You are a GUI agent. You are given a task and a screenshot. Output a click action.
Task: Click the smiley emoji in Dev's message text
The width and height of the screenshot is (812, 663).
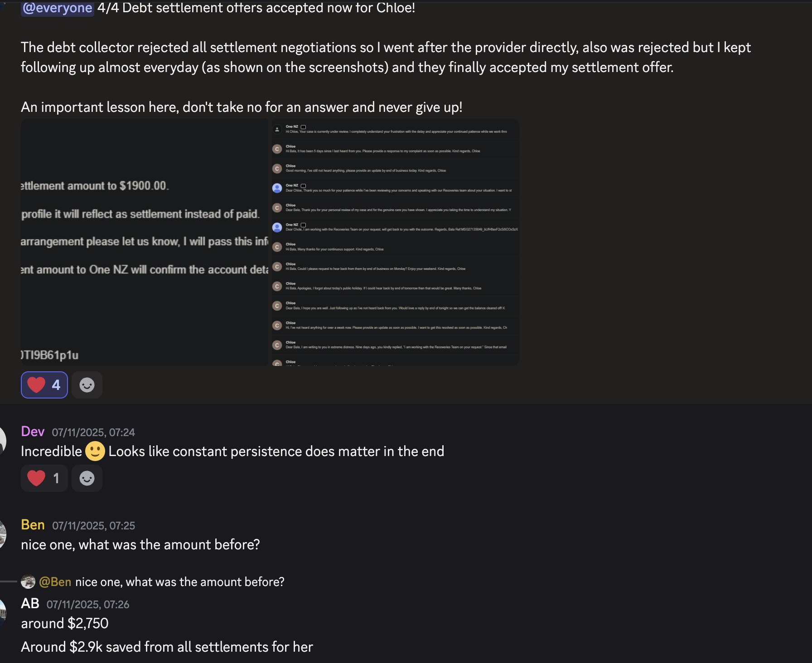pos(94,451)
